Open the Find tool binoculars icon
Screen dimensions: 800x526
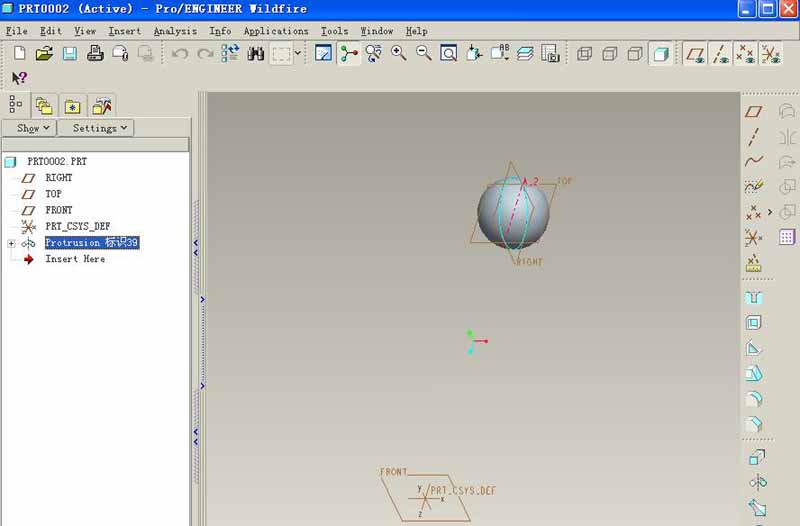[x=256, y=53]
